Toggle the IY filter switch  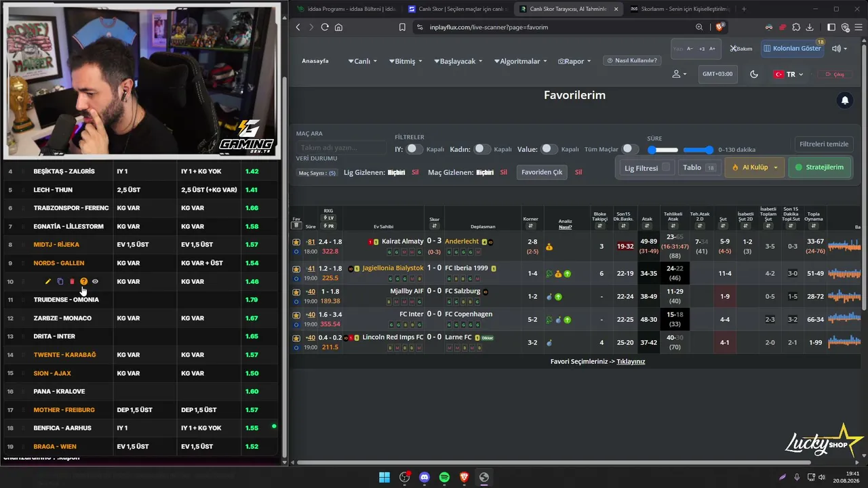[414, 149]
